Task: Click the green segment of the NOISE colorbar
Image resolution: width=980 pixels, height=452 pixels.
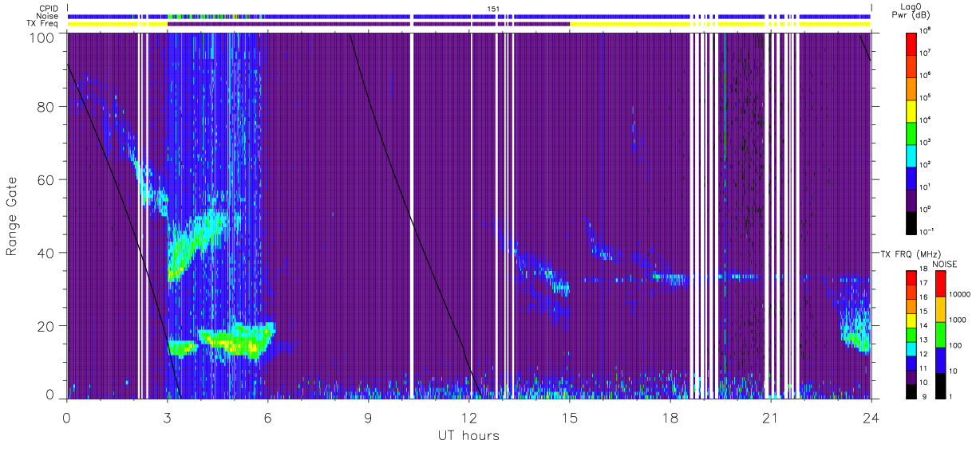Action: (x=939, y=333)
